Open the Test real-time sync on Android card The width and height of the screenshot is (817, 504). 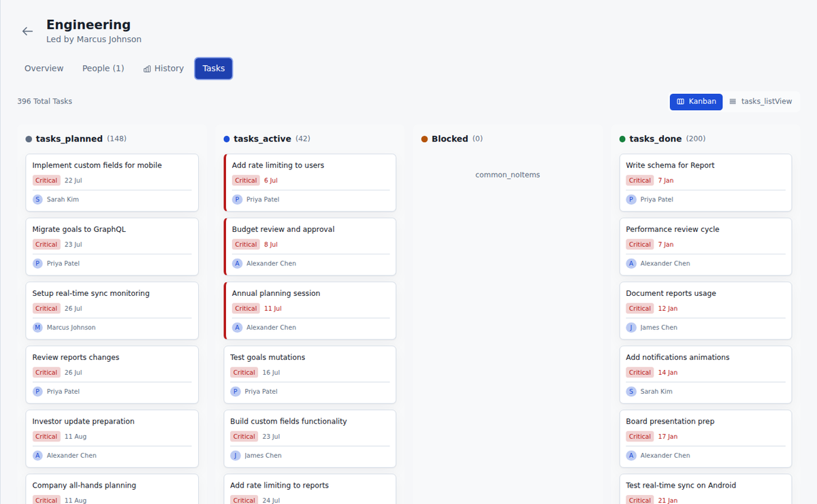705,489
